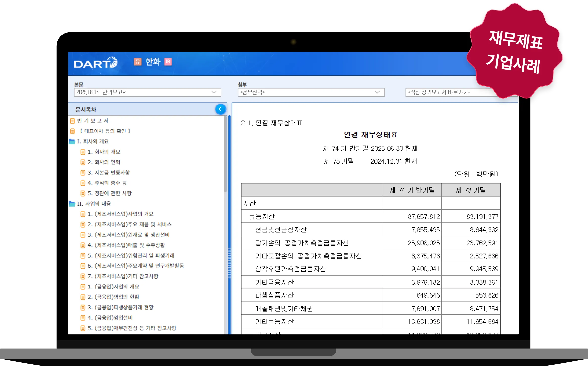Click 제 74 기 반기말 column header
Image resolution: width=588 pixels, height=366 pixels.
(412, 190)
